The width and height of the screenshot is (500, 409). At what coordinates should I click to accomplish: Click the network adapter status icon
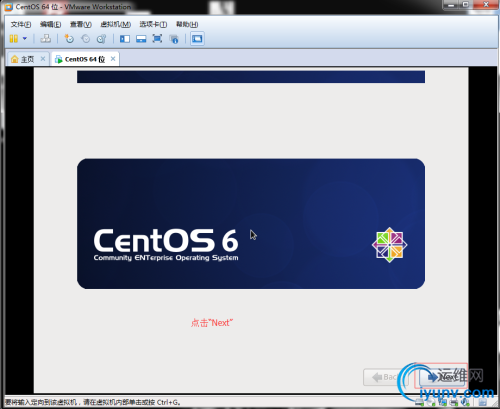pos(442,402)
